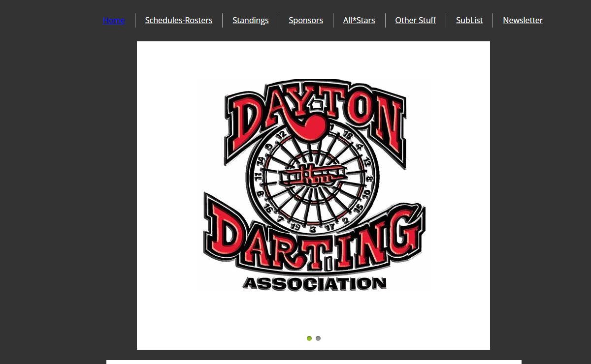
Task: Select the first green slideshow dot
Action: point(309,338)
